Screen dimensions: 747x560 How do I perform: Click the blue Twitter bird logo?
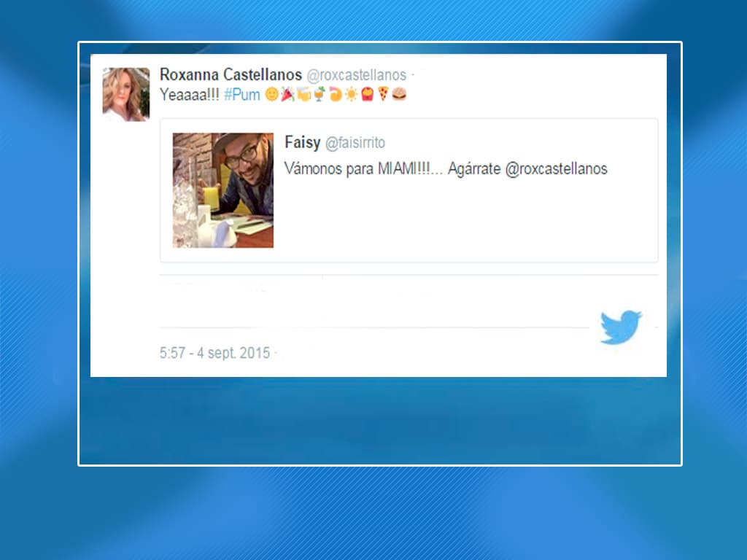tap(620, 327)
